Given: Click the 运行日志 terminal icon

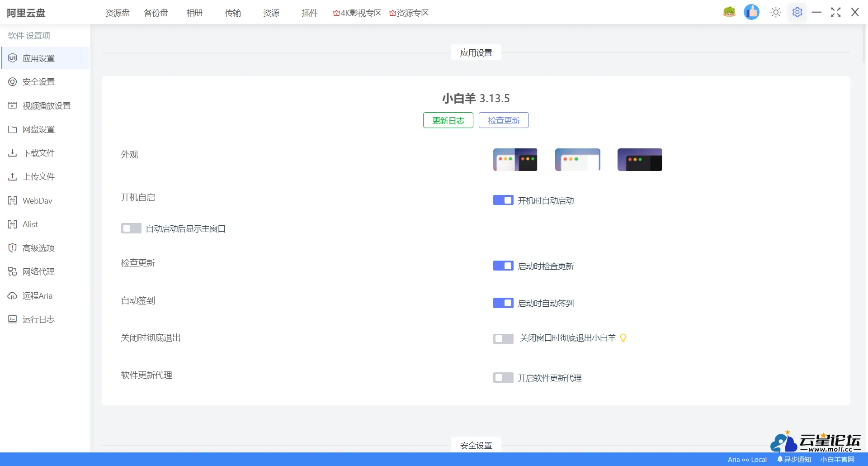Looking at the screenshot, I should point(13,319).
